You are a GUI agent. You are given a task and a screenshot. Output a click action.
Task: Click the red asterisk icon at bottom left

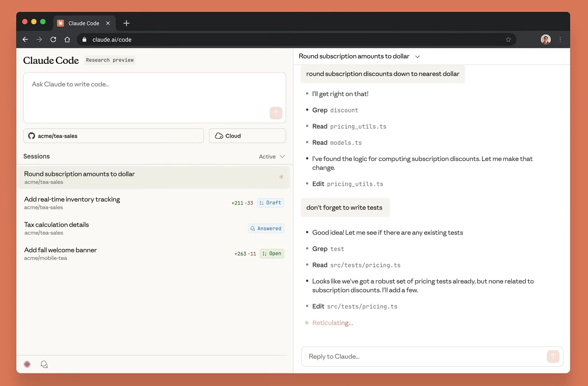tap(27, 364)
